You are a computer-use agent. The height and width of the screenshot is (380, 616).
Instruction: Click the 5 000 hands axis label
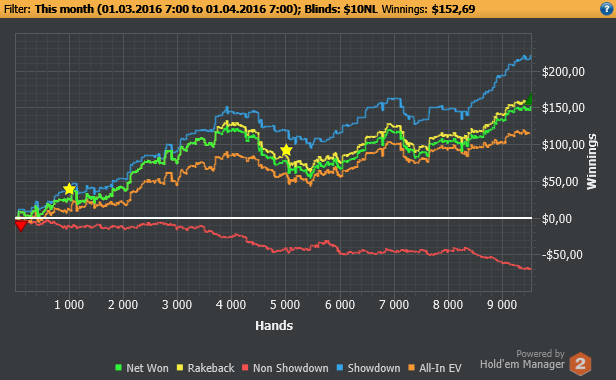[285, 305]
